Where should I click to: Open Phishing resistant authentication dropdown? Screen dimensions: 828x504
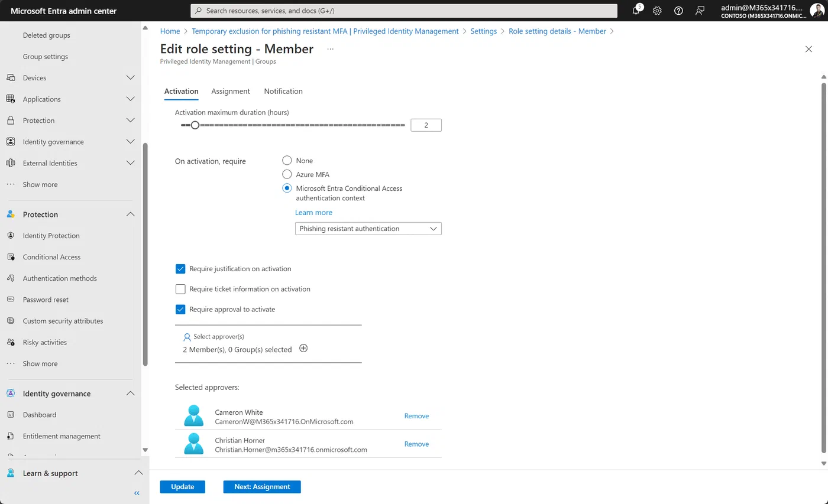pyautogui.click(x=368, y=229)
